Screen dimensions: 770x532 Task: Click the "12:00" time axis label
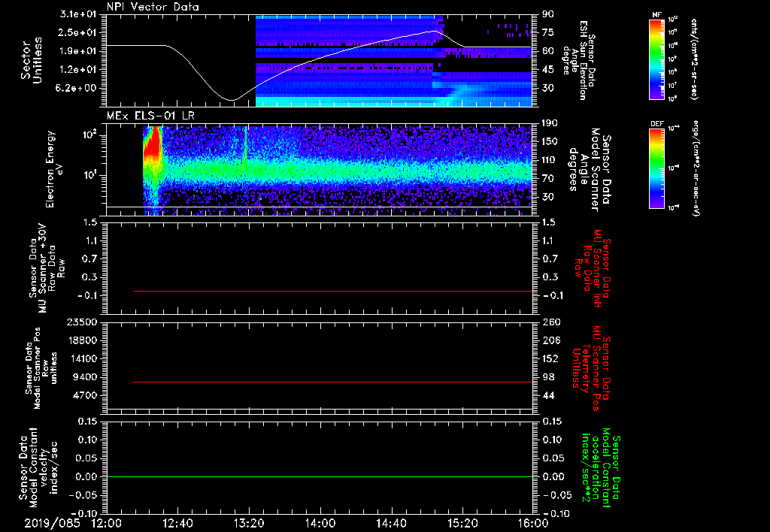click(107, 523)
